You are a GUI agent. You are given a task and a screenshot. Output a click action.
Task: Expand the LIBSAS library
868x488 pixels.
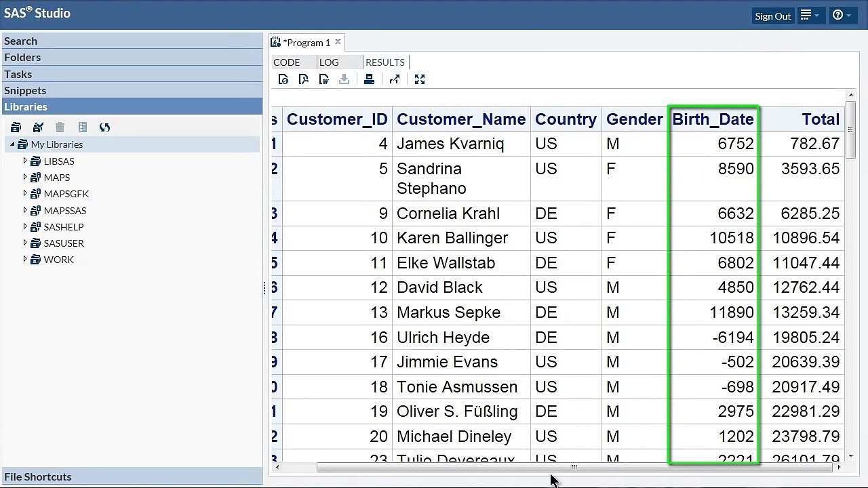(25, 161)
